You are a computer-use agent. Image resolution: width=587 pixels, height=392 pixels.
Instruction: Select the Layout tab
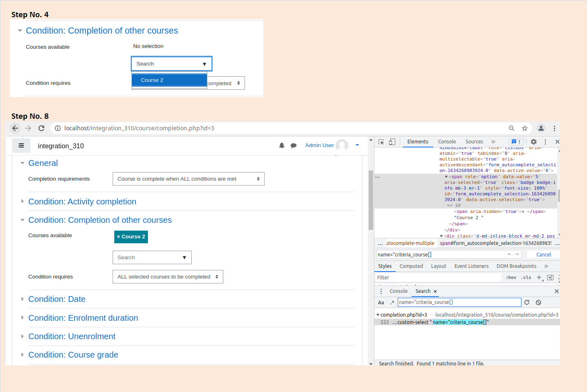click(438, 266)
